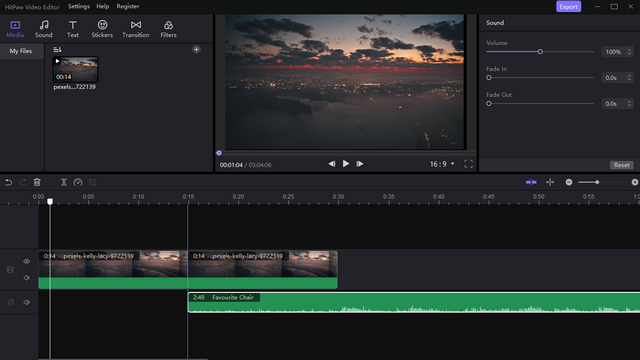The image size is (640, 360).
Task: Open the Help menu
Action: (102, 7)
